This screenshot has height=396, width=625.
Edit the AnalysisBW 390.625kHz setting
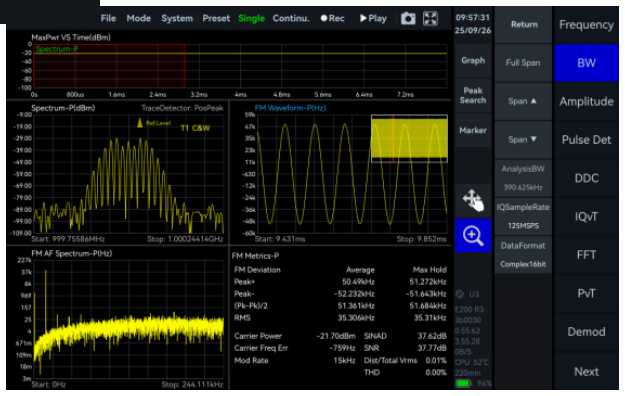click(523, 178)
